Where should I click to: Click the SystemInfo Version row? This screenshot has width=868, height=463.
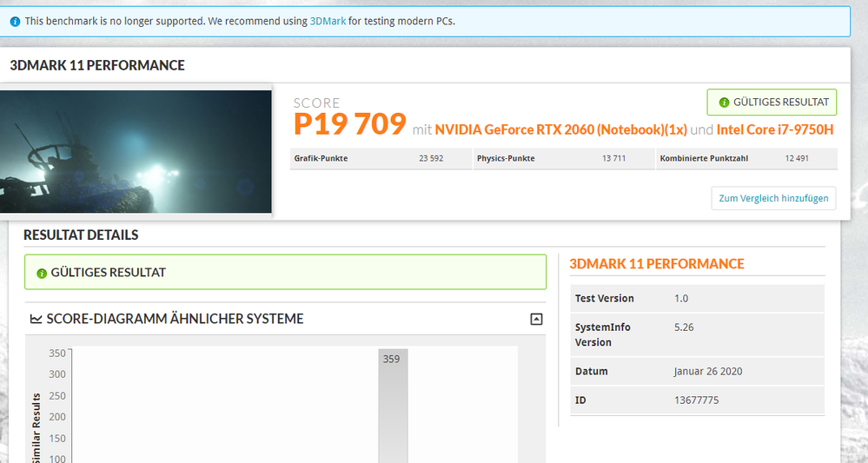coord(697,334)
